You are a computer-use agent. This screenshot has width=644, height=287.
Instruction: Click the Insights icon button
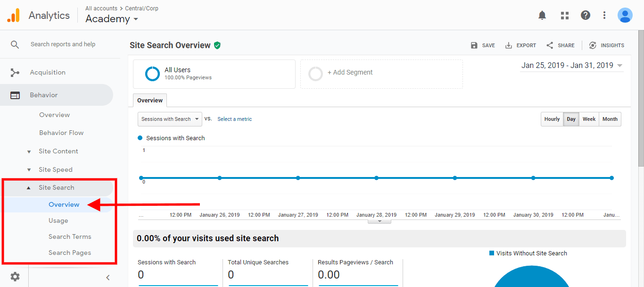(606, 45)
